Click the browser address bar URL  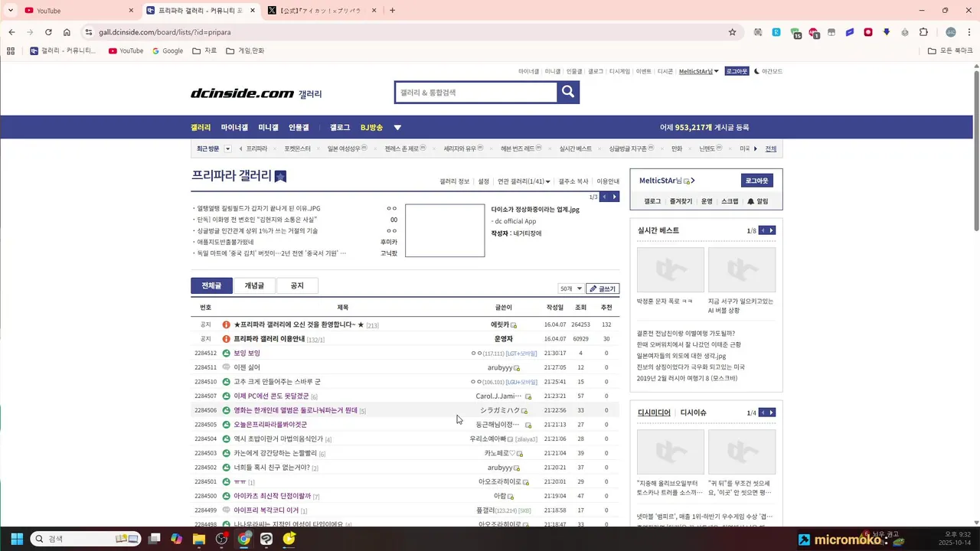tap(165, 32)
